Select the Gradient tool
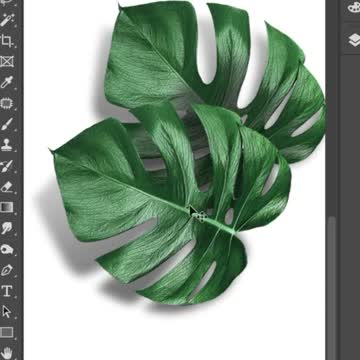Image resolution: width=360 pixels, height=360 pixels. point(7,207)
